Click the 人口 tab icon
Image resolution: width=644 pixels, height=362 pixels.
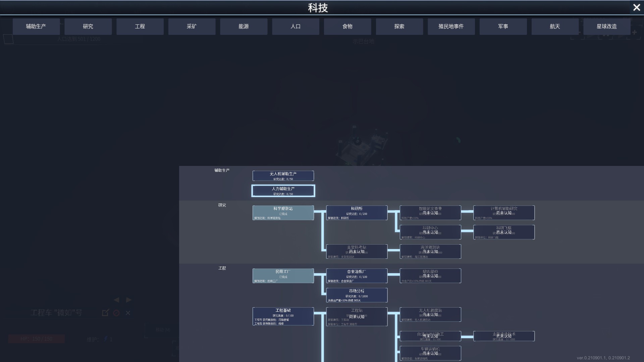coord(296,26)
